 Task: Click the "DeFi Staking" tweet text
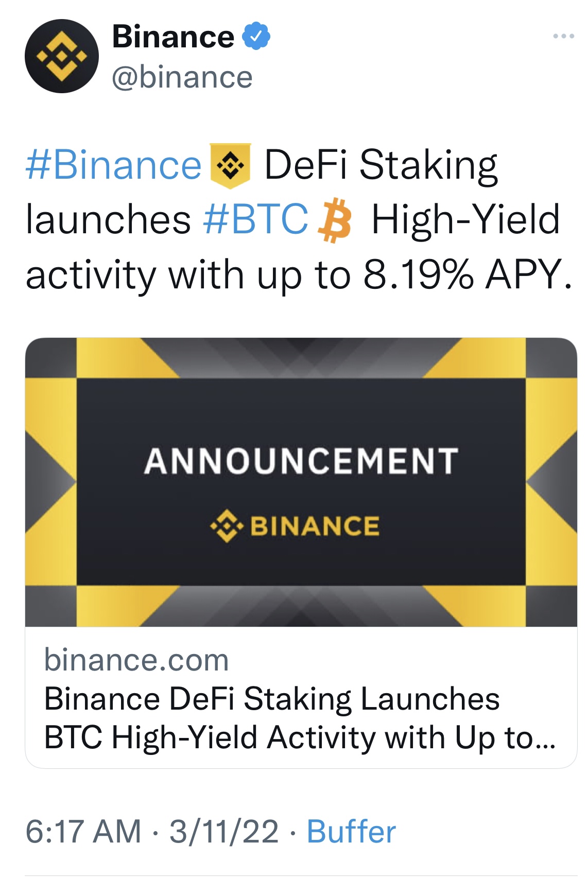tap(381, 165)
